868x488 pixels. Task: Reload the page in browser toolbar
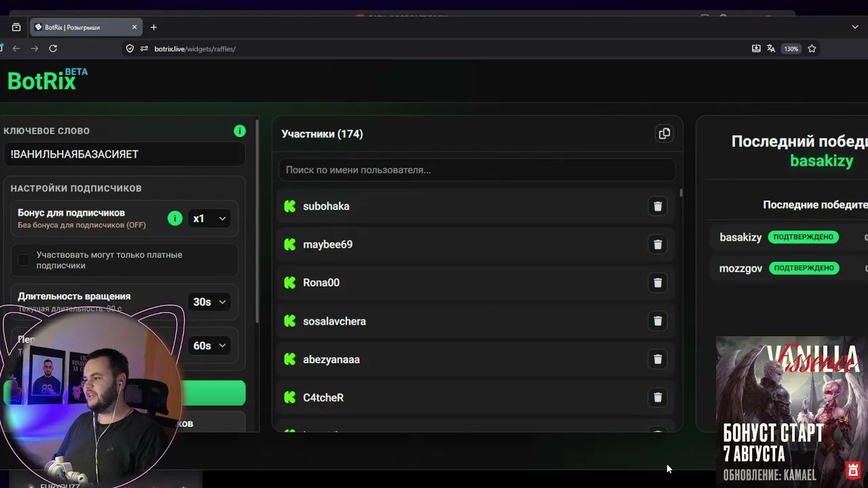click(53, 49)
